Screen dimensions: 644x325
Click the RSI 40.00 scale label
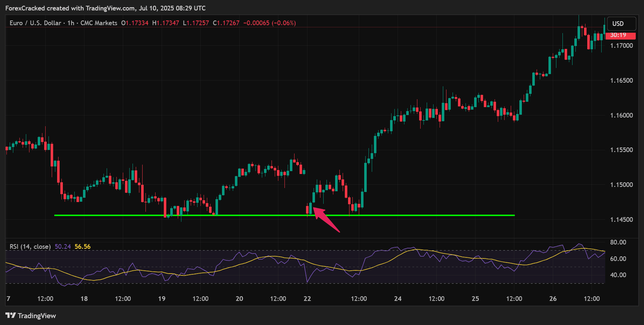pos(618,275)
